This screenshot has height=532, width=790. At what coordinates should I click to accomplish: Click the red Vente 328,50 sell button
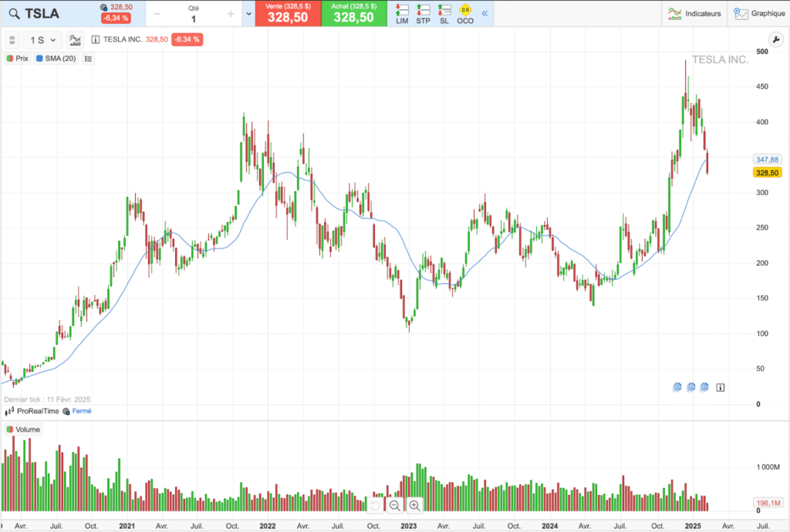click(288, 14)
